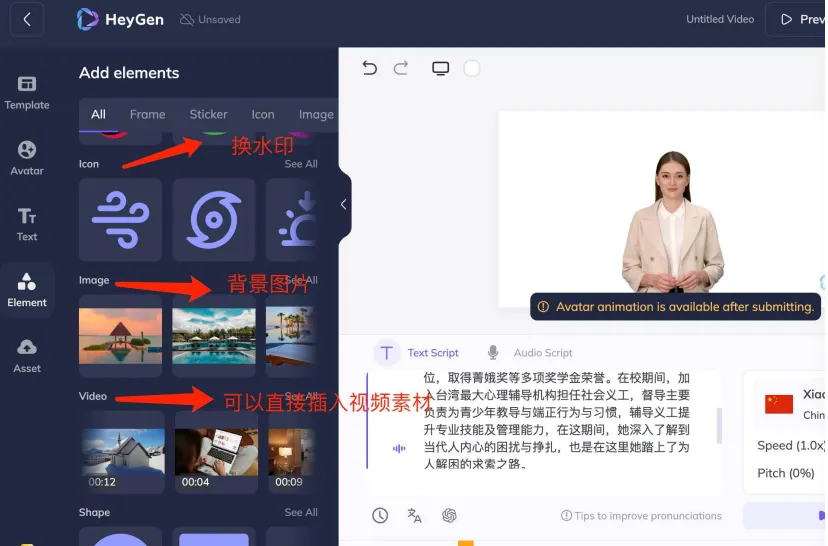The height and width of the screenshot is (546, 828).
Task: Undo the last action
Action: click(370, 68)
